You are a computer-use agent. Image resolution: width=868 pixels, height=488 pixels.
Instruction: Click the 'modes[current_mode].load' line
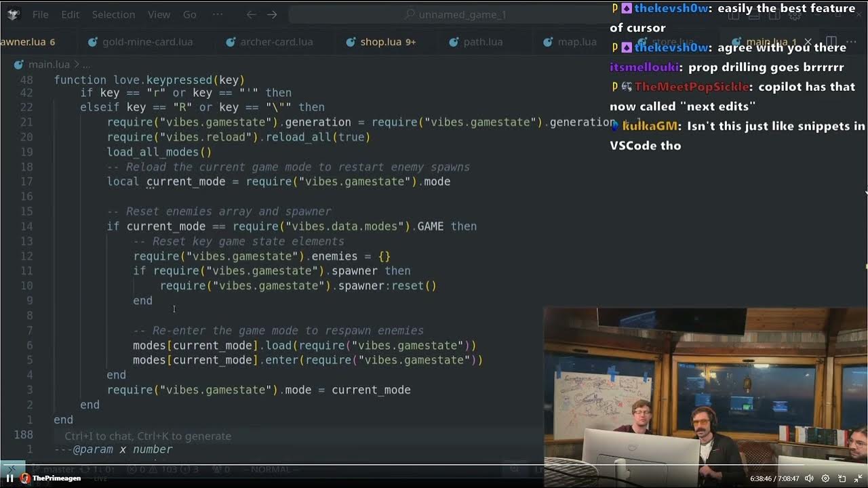pos(304,345)
